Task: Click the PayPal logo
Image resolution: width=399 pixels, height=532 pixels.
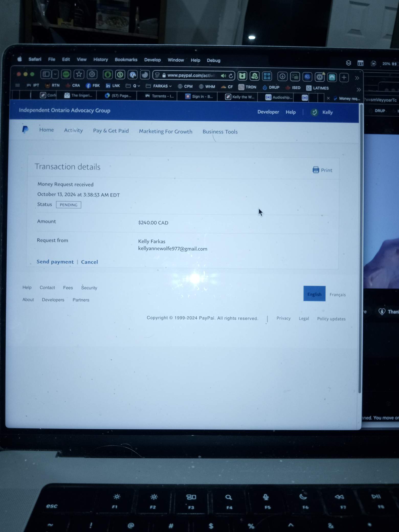Action: tap(25, 129)
